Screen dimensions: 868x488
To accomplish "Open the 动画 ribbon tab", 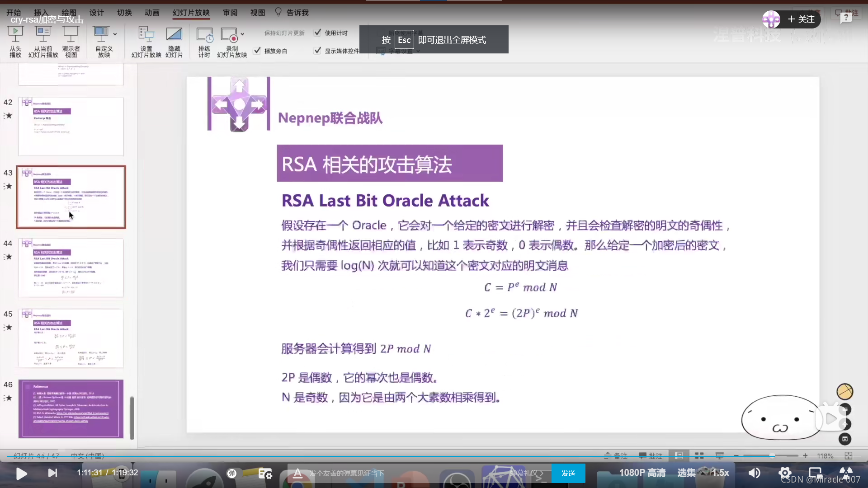I will [x=152, y=13].
